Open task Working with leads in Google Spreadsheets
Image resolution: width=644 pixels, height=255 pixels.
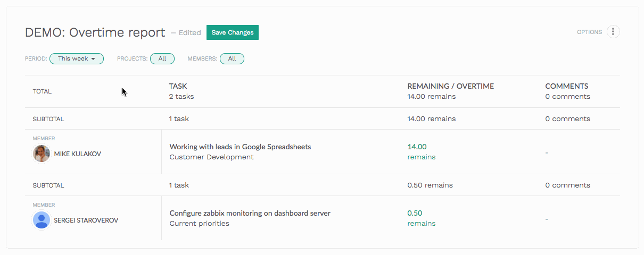[x=240, y=147]
